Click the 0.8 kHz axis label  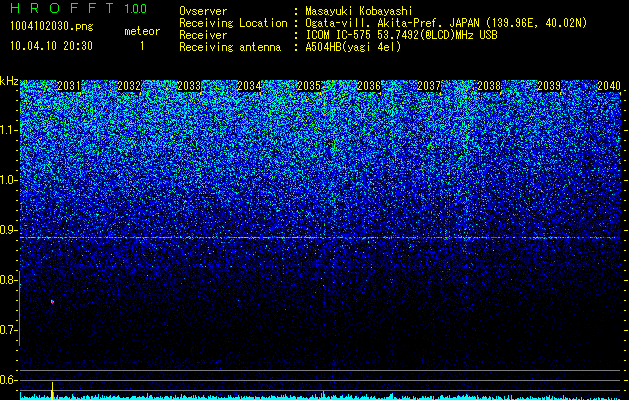coord(9,280)
